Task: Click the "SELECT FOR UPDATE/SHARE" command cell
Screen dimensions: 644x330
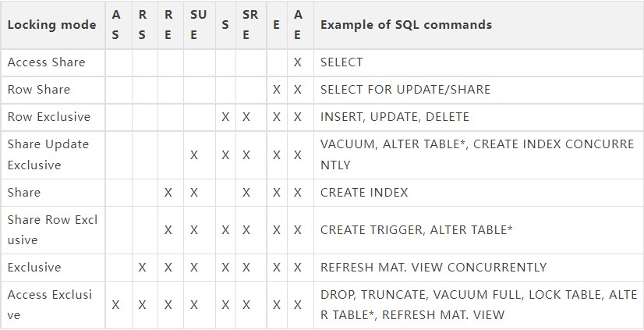Action: (405, 90)
